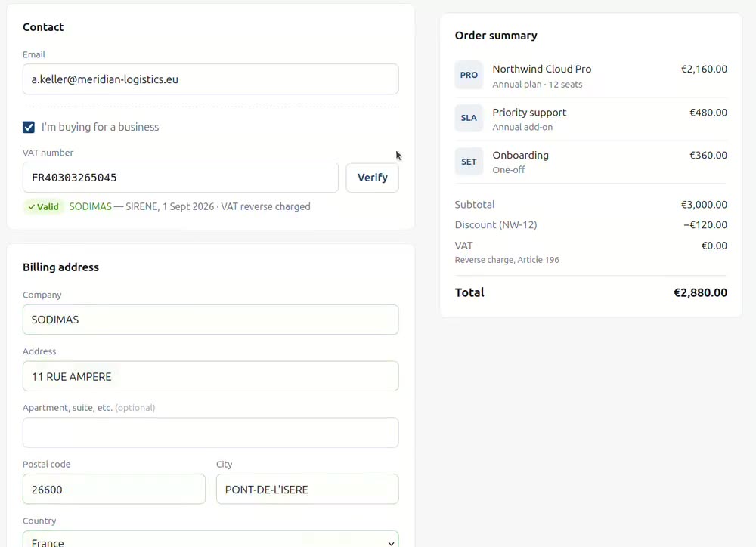
Task: Click the Northwind Cloud Pro item name
Action: (541, 69)
